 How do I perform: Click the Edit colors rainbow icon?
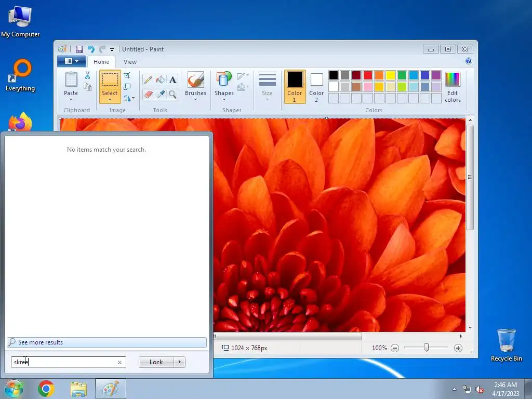click(x=453, y=79)
